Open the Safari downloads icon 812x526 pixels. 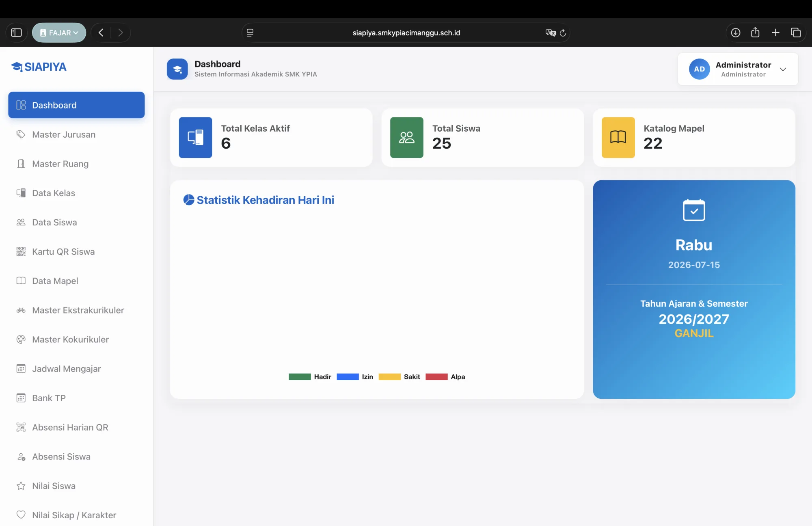coord(735,32)
